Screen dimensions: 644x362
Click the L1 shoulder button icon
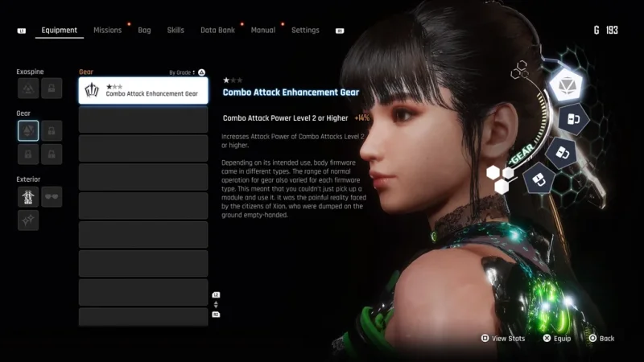coord(22,31)
